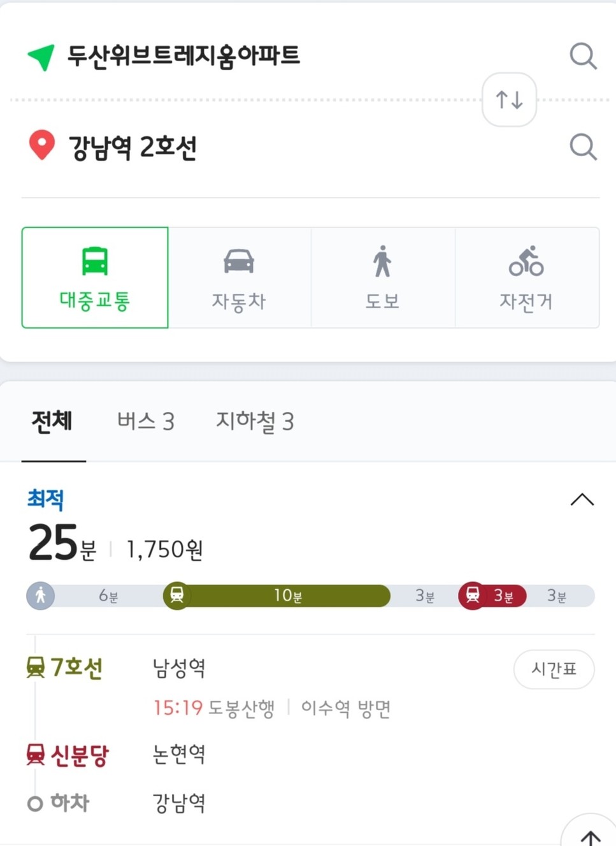The width and height of the screenshot is (616, 846).
Task: Switch to the 버스 3 tab
Action: 145,421
